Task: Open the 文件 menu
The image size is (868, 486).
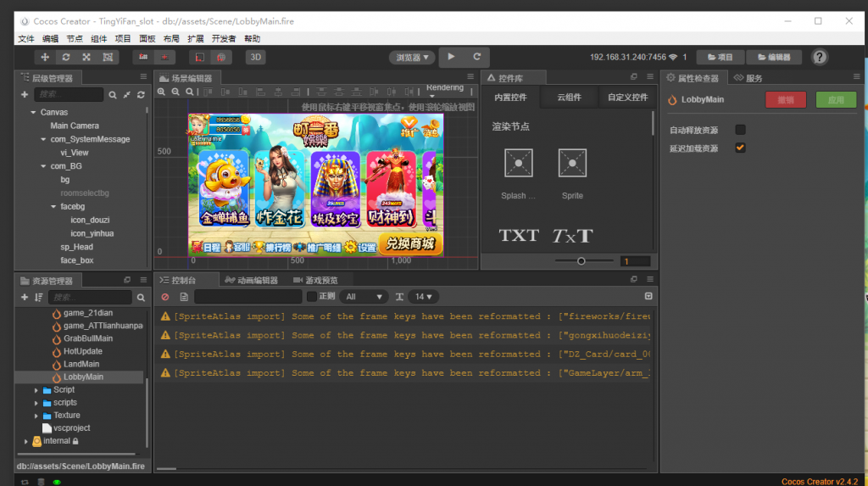Action: point(26,39)
